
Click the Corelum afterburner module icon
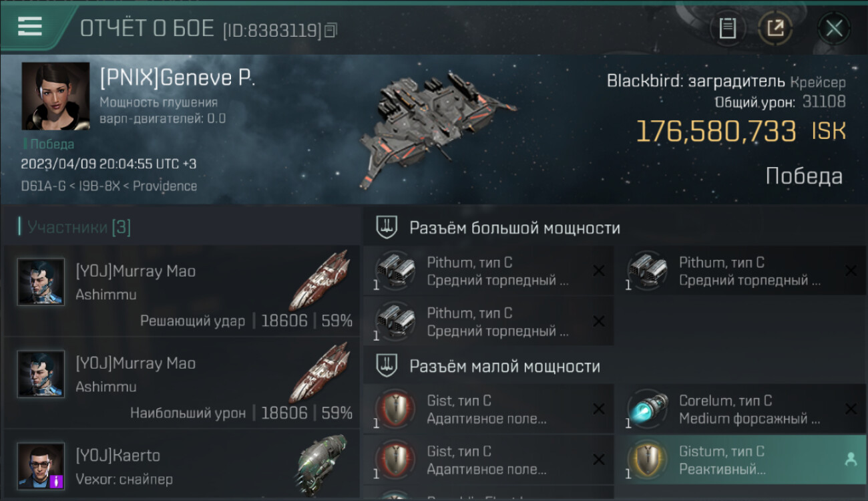pyautogui.click(x=646, y=409)
